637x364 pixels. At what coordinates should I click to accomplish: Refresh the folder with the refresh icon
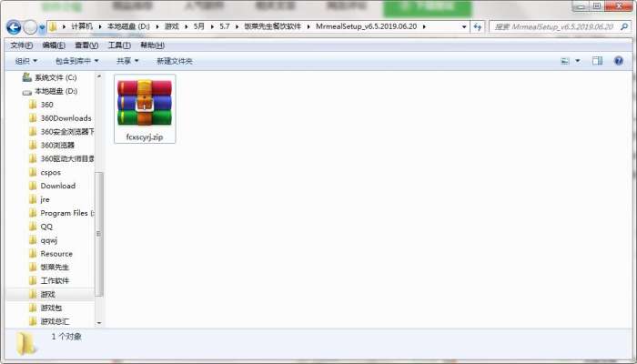click(x=478, y=26)
